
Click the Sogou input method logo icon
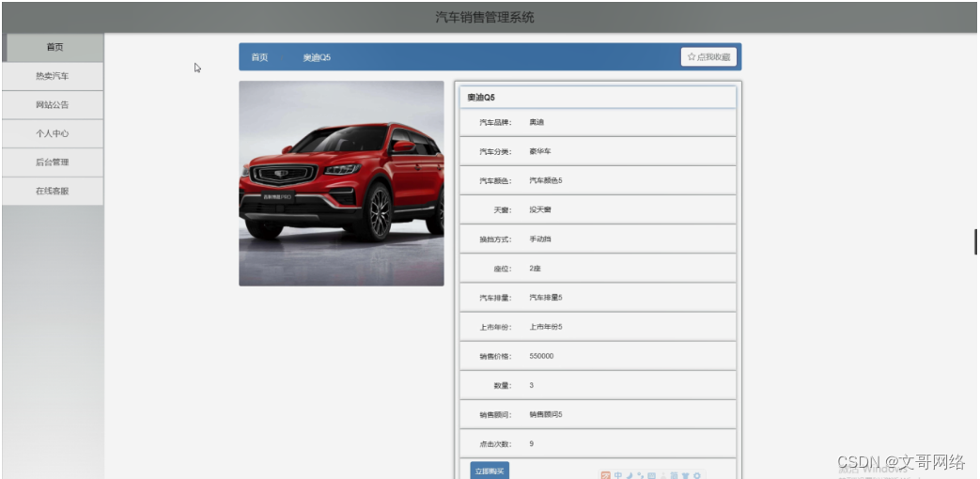tap(606, 476)
